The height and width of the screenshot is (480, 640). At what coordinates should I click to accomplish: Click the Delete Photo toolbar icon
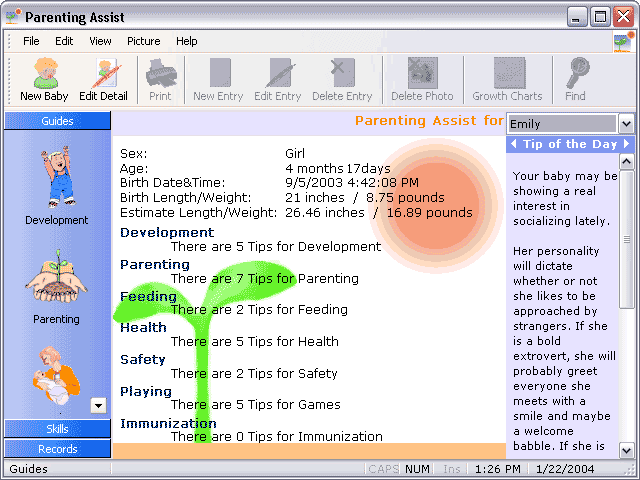point(422,80)
